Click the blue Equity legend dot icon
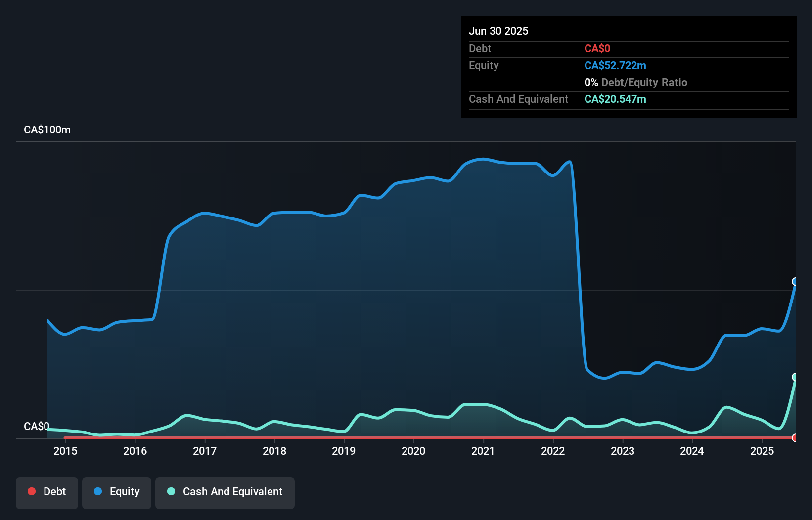This screenshot has width=812, height=520. (x=98, y=491)
